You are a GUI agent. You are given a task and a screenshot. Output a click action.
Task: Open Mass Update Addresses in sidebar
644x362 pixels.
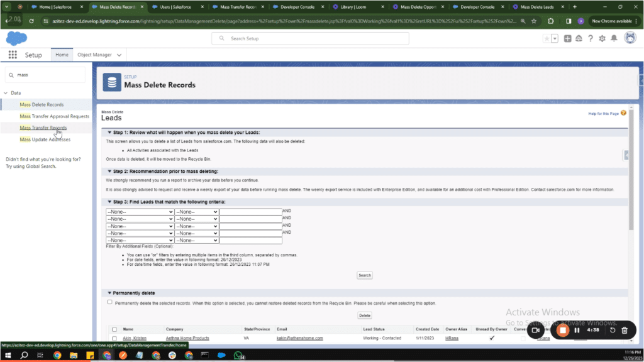tap(45, 140)
